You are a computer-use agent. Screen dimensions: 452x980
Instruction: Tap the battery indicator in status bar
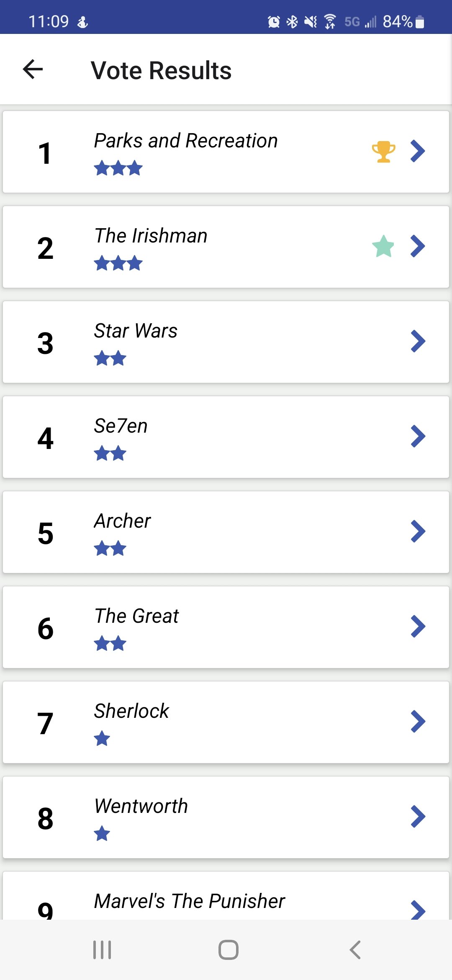coord(420,21)
